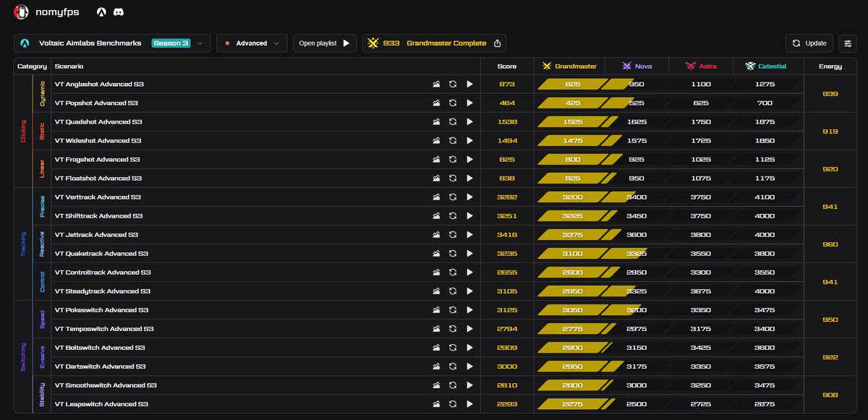Refresh score for VT Popshot Advanced S3
Viewport: 868px width, 420px height.
click(x=453, y=103)
